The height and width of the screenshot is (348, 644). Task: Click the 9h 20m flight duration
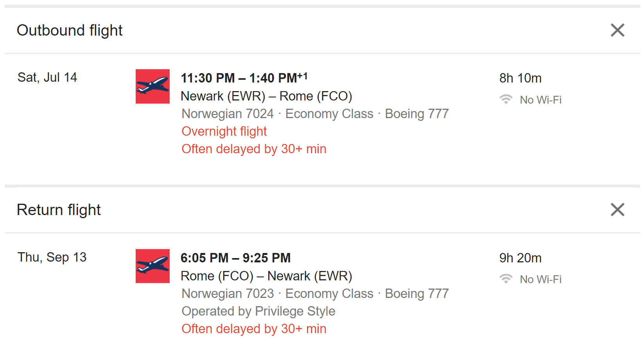point(520,258)
